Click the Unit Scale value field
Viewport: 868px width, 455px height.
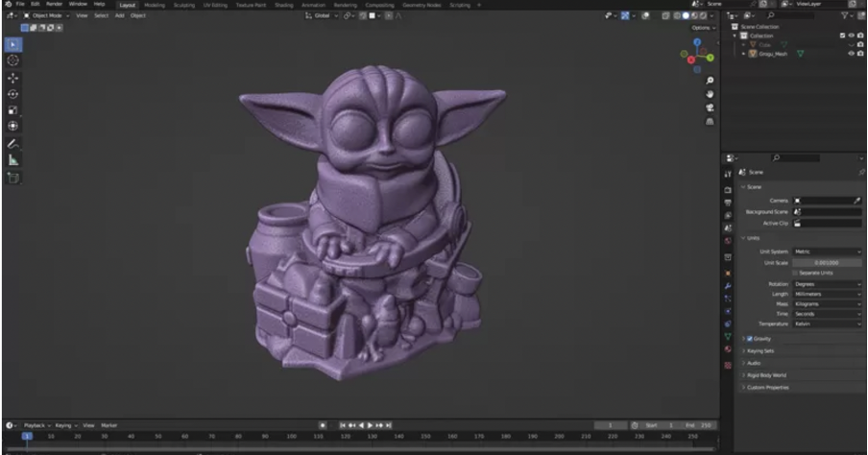pyautogui.click(x=827, y=263)
